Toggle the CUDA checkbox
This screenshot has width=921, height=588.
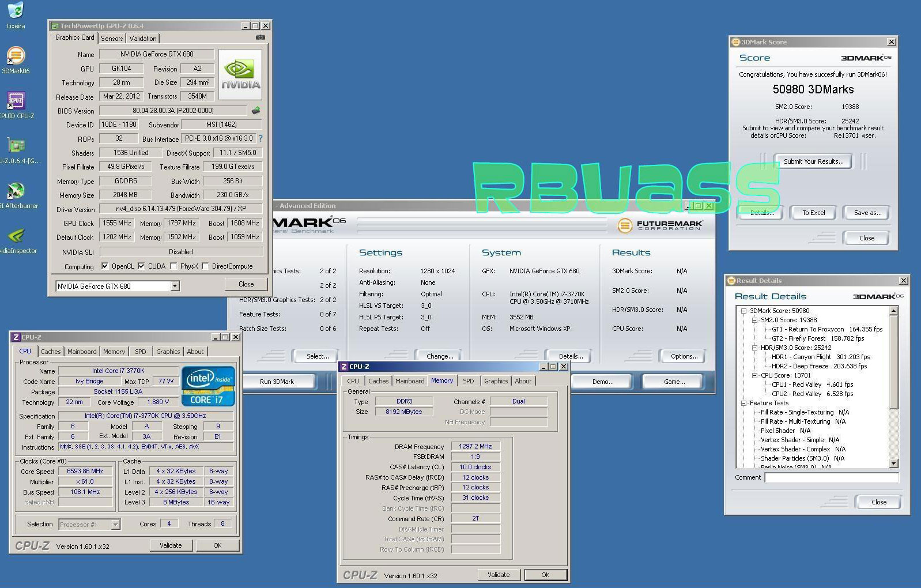pos(141,266)
